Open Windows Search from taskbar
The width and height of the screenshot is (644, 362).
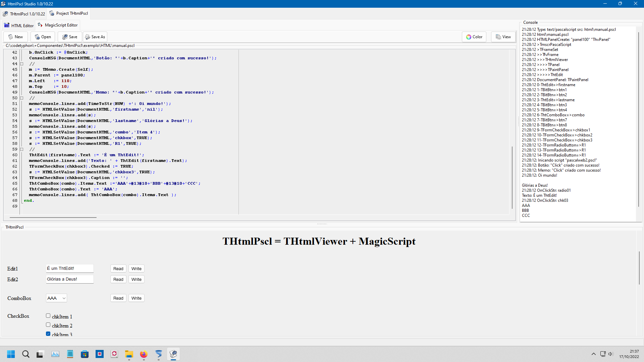pyautogui.click(x=26, y=354)
